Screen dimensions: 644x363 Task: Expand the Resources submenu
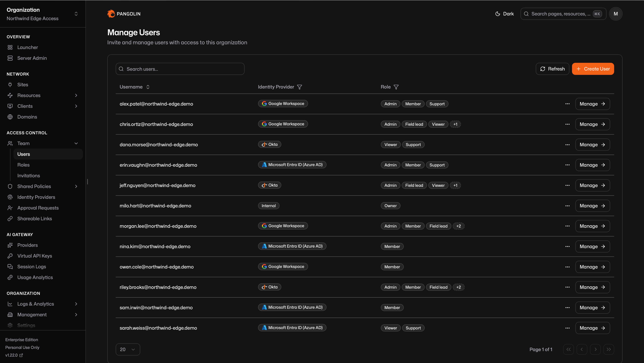[76, 95]
